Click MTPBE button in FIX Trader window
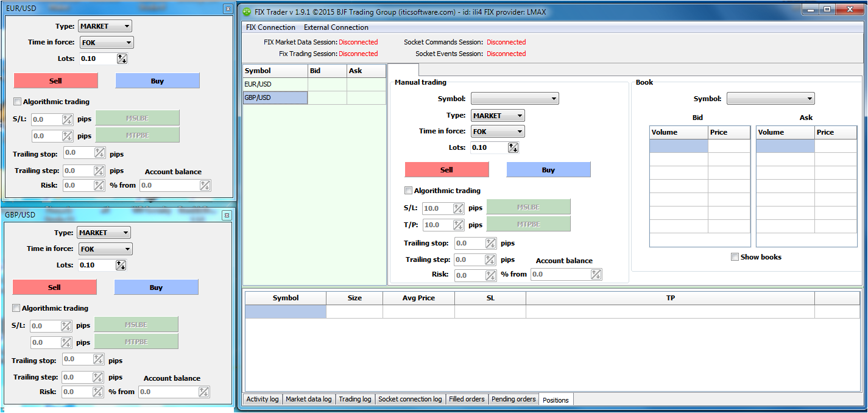 coord(528,224)
